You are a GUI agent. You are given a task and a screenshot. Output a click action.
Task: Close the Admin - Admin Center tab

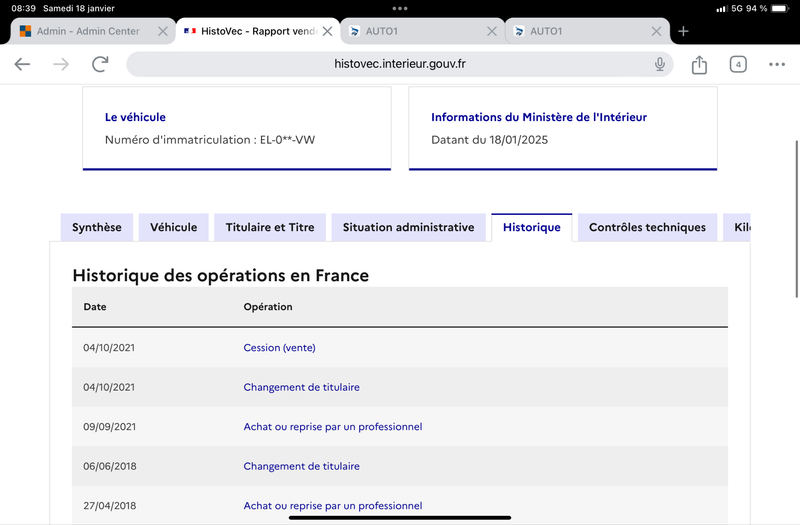[163, 31]
